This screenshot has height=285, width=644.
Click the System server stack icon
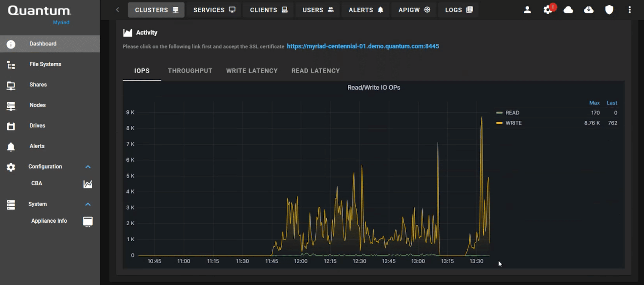pos(11,205)
